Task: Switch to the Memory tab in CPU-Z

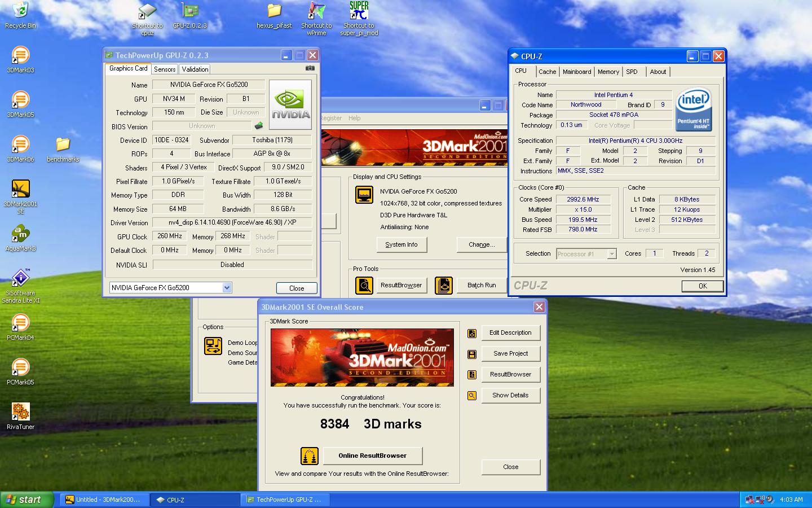Action: (x=608, y=72)
